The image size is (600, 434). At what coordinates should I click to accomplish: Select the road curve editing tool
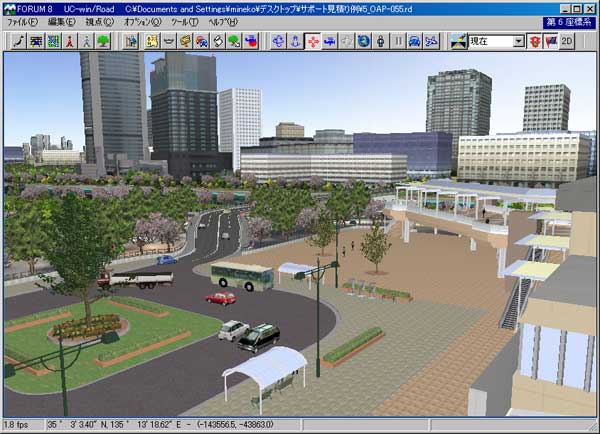(x=19, y=41)
